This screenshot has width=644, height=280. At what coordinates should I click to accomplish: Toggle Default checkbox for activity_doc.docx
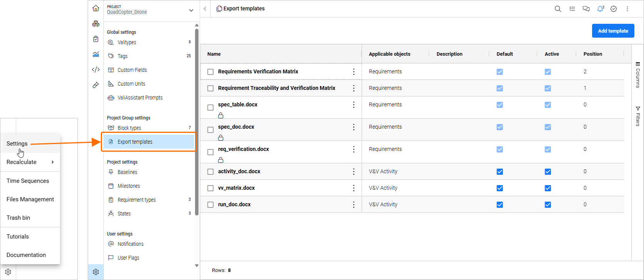tap(500, 172)
